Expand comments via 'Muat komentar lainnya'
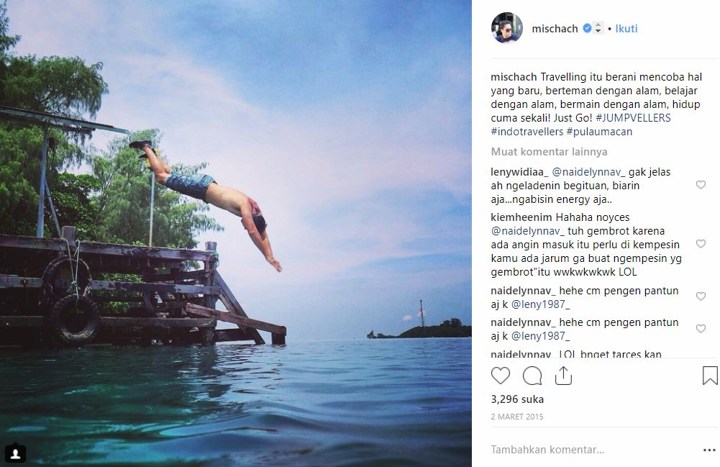 point(548,152)
